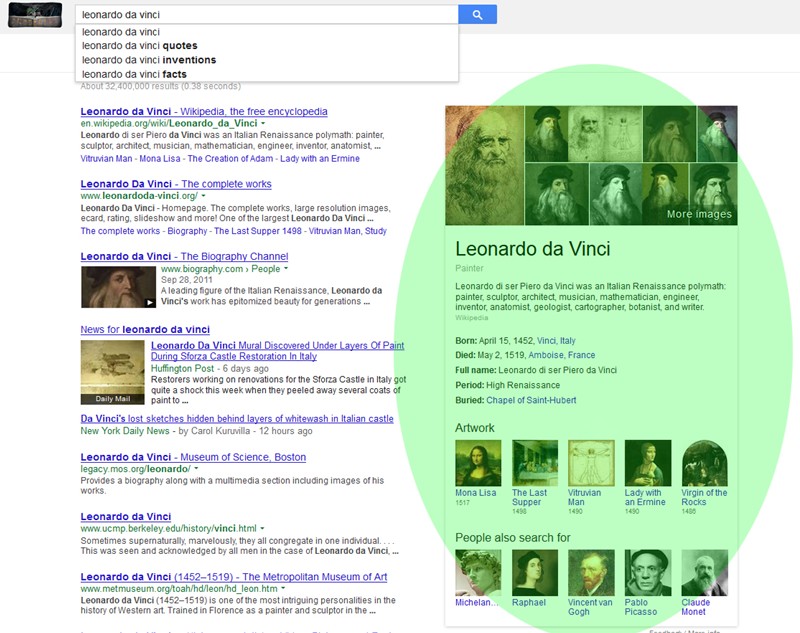Viewport: 800px width, 633px height.
Task: Select Vitruvian Man artwork thumbnail
Action: click(591, 463)
